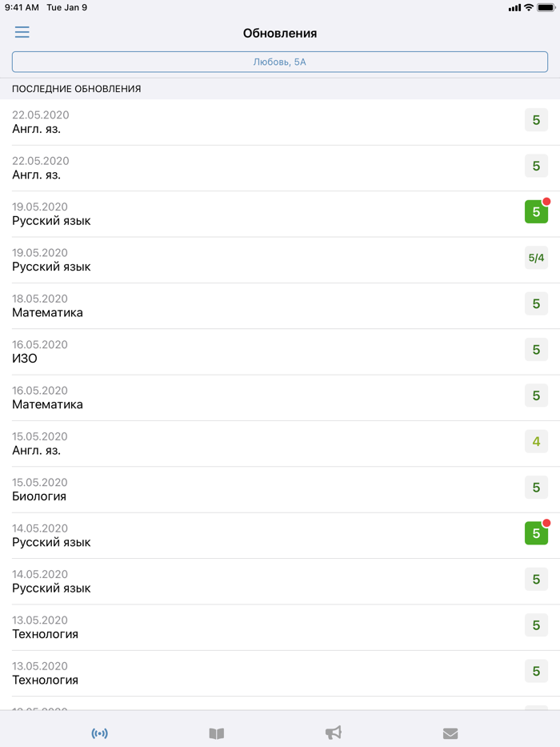Tap the Обновления page title
560x747 pixels.
point(280,34)
